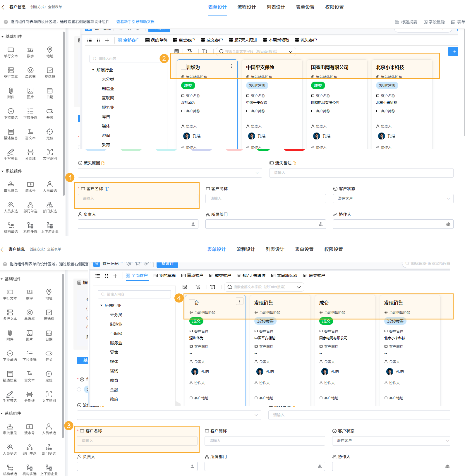
Task: Open the 客户状态 dropdown in upper form
Action: pos(393,199)
